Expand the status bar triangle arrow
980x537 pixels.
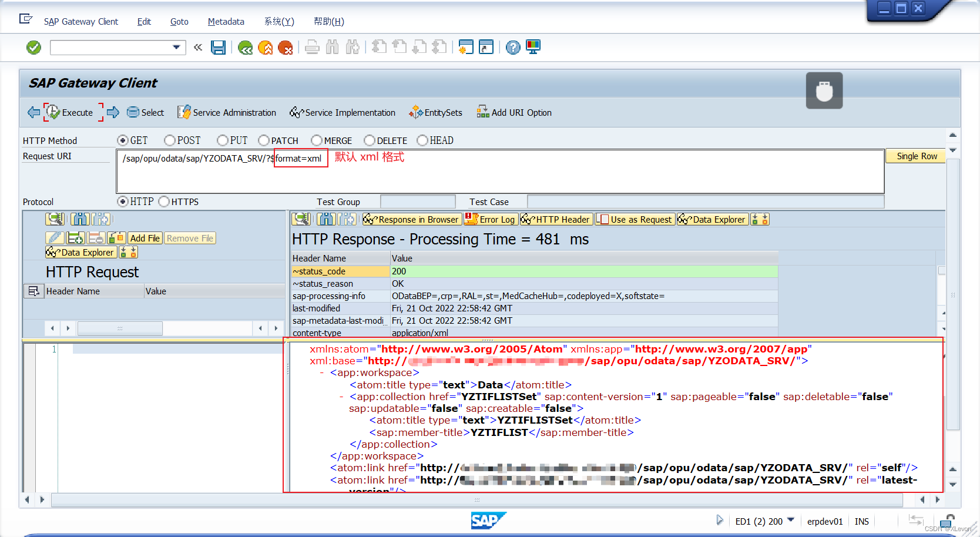[720, 520]
